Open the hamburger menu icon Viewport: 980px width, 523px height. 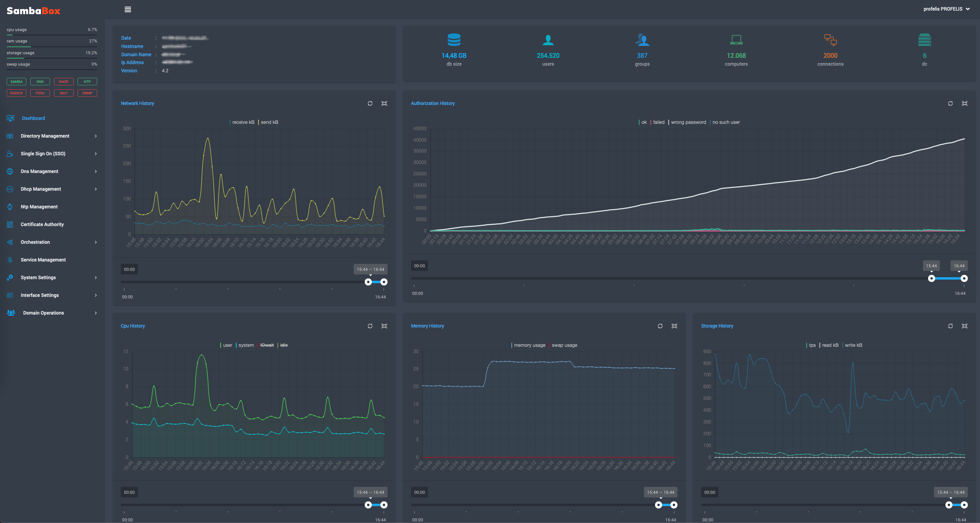[128, 9]
